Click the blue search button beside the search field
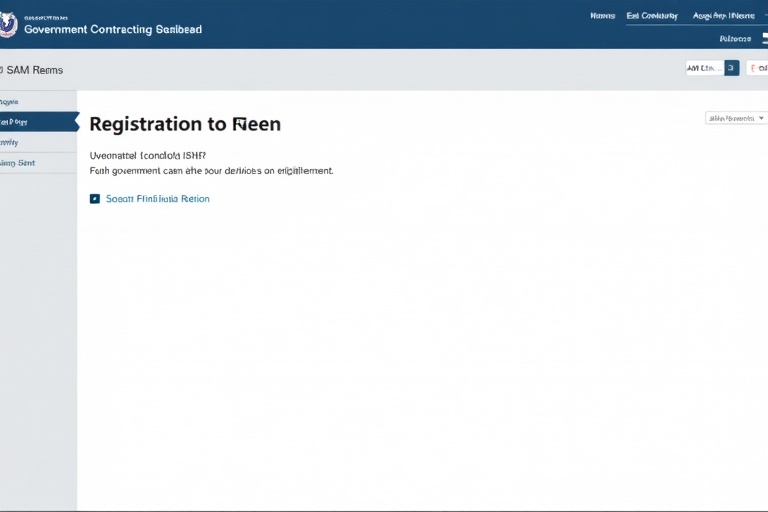This screenshot has height=512, width=768. 731,68
